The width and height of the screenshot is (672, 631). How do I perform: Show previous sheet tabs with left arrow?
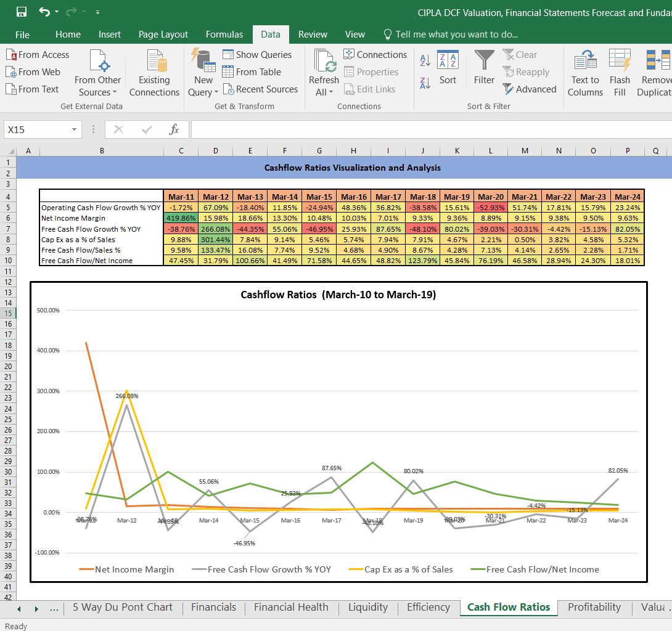19,609
